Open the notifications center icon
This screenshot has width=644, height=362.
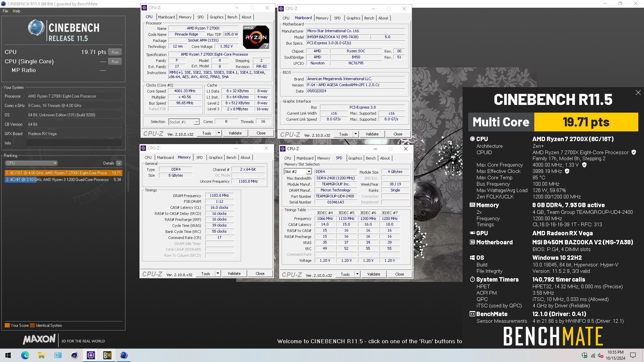click(x=633, y=355)
